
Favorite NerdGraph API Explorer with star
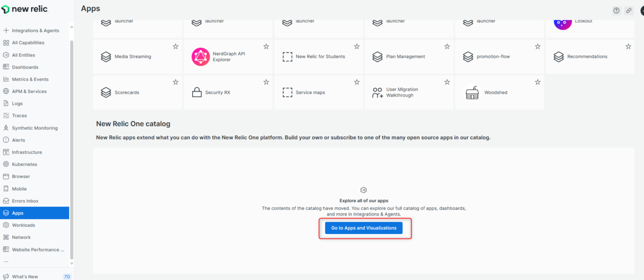click(x=266, y=47)
